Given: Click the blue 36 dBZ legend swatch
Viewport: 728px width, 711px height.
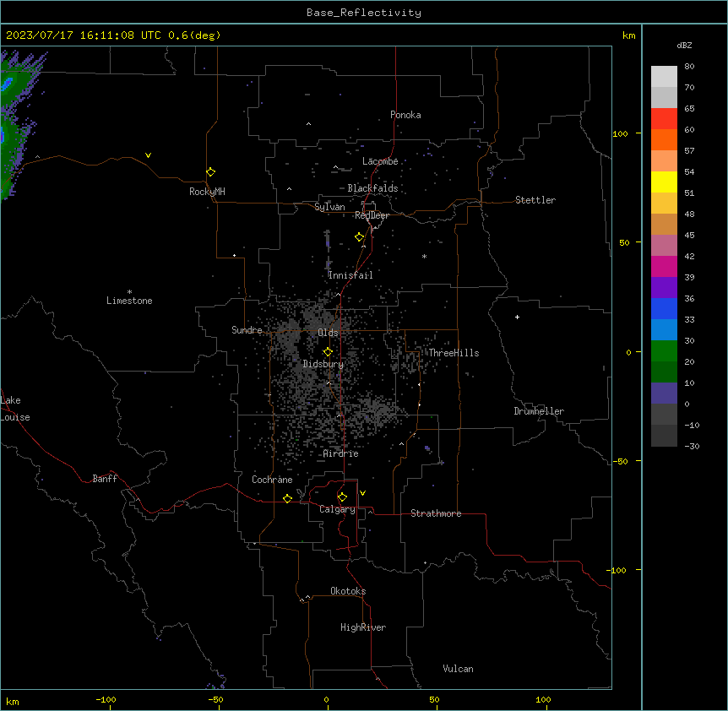Looking at the screenshot, I should (664, 308).
